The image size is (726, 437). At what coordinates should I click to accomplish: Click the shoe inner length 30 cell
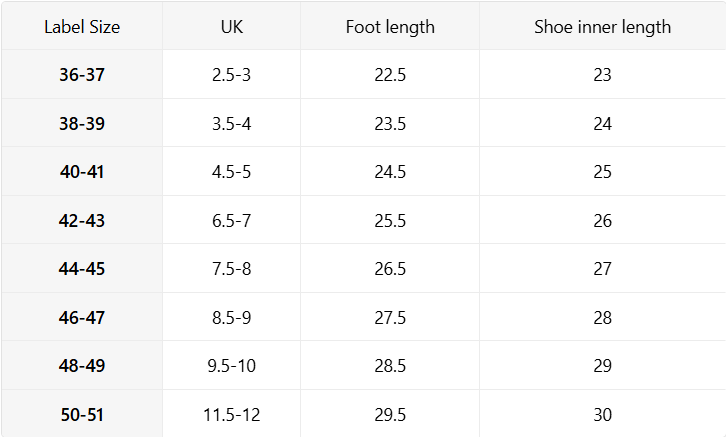tap(602, 415)
